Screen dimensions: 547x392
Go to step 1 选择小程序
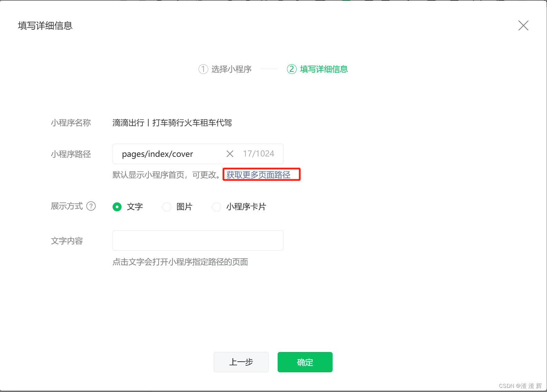click(225, 69)
